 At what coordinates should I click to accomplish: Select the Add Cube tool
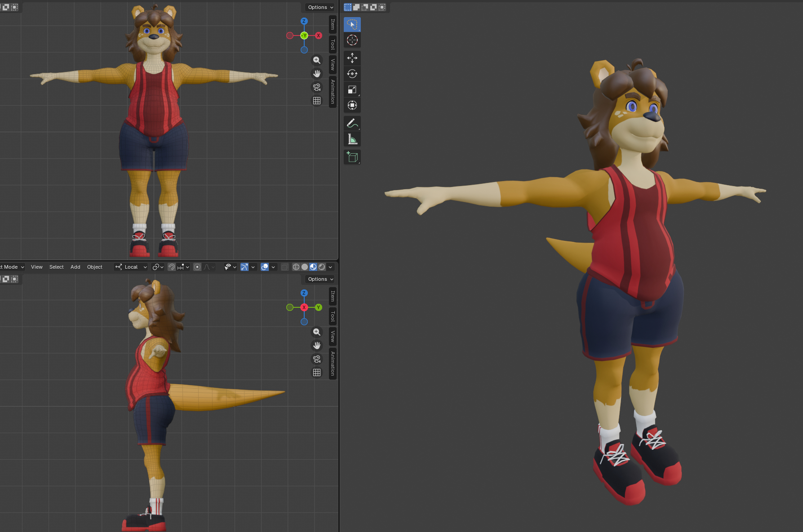tap(352, 157)
